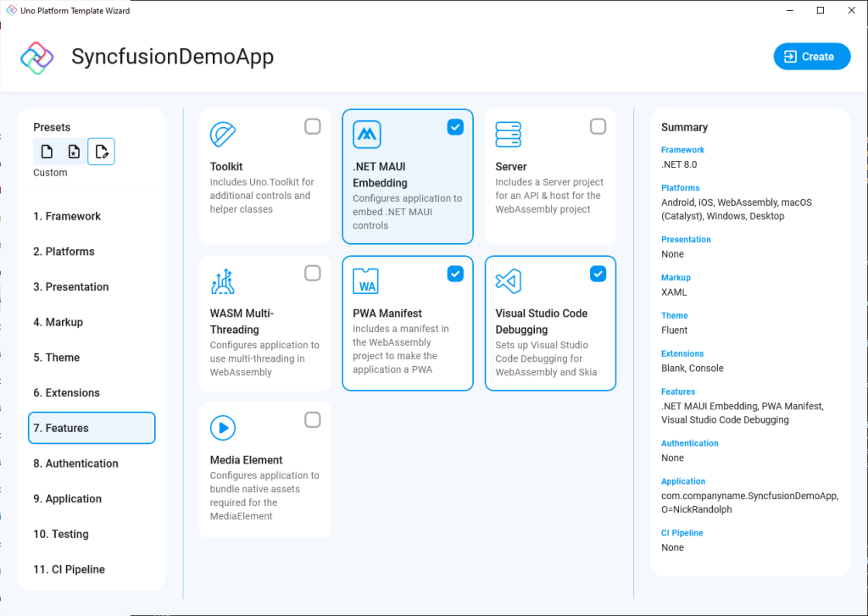Click the Server stacked-layers icon
This screenshot has height=616, width=868.
(x=508, y=134)
